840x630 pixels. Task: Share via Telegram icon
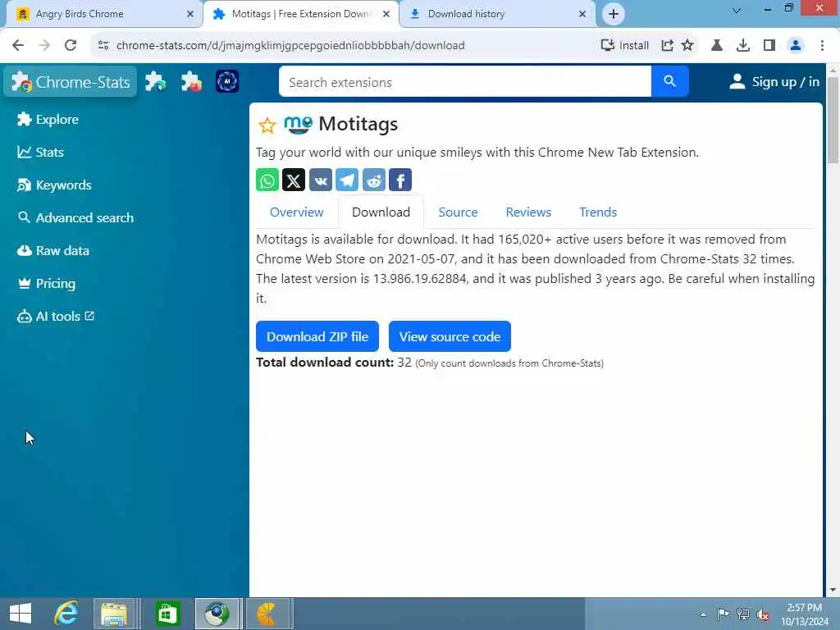(347, 180)
